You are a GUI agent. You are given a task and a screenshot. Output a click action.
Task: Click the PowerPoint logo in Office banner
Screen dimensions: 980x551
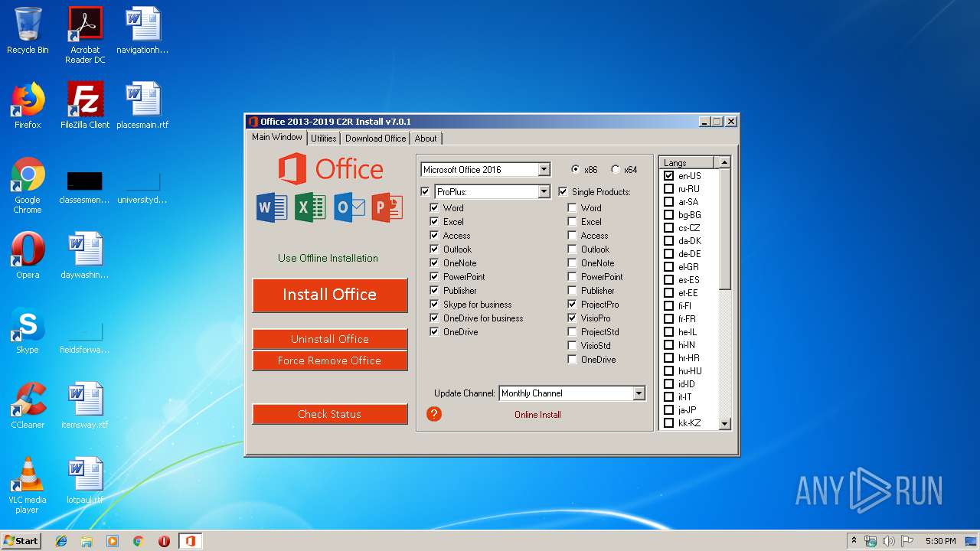click(x=387, y=207)
